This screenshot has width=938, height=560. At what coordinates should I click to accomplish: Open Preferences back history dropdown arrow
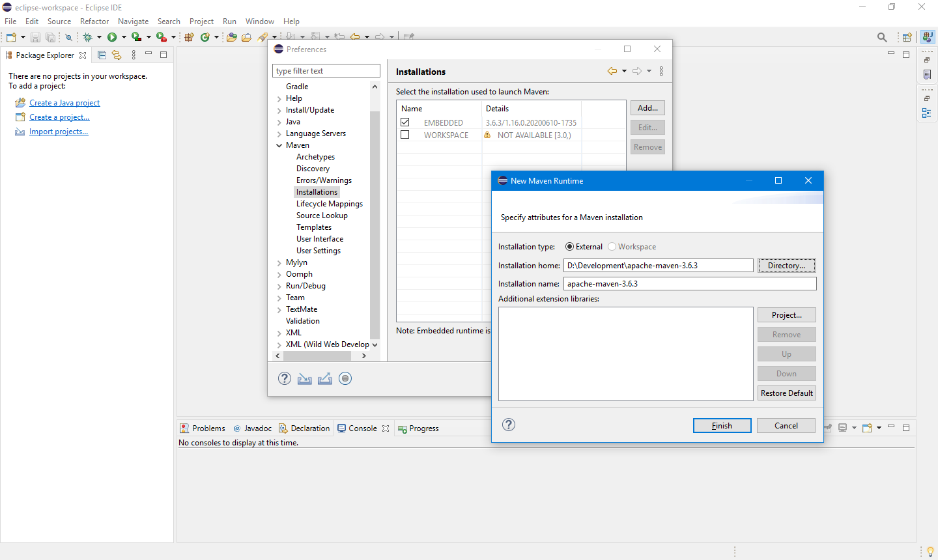pos(624,71)
